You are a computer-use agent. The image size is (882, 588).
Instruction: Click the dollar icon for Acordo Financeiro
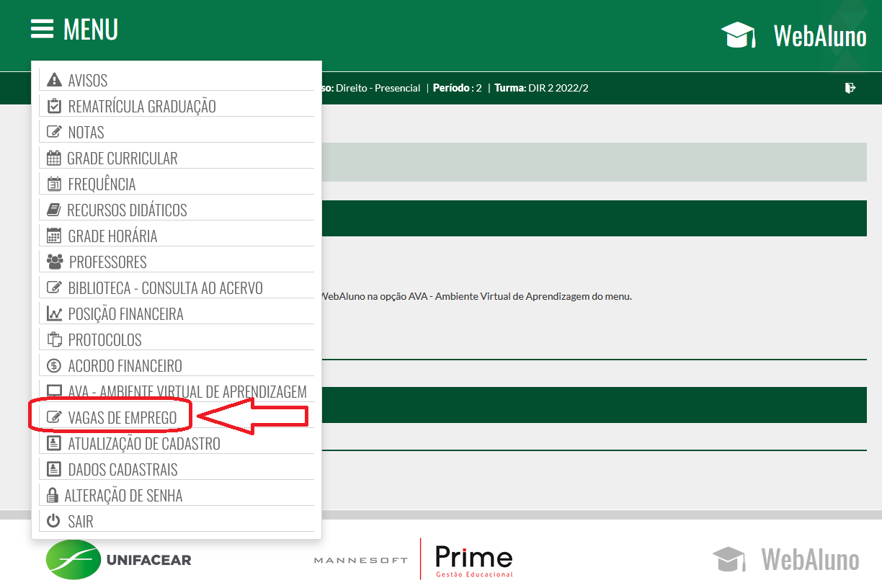tap(54, 365)
